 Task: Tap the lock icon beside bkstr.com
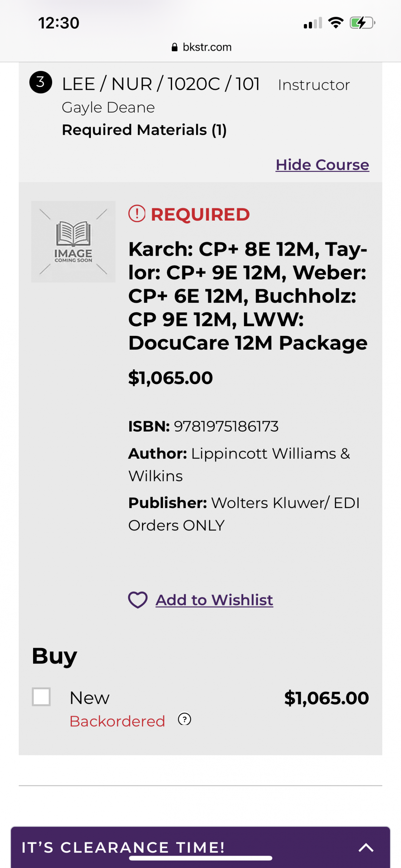[x=174, y=47]
